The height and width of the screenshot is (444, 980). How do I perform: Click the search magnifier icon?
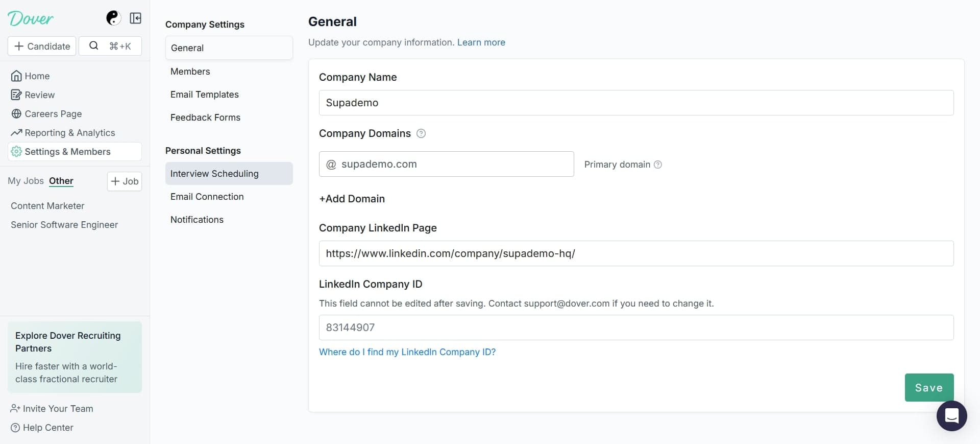pos(93,45)
